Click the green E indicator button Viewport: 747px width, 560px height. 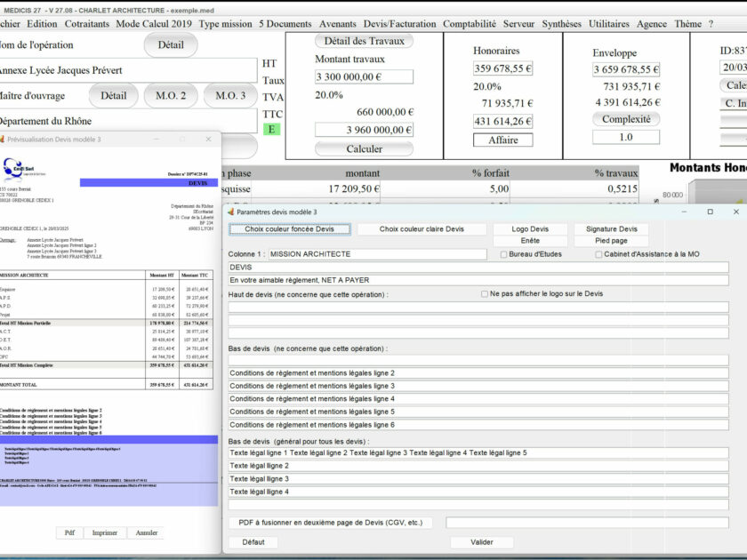coord(271,130)
